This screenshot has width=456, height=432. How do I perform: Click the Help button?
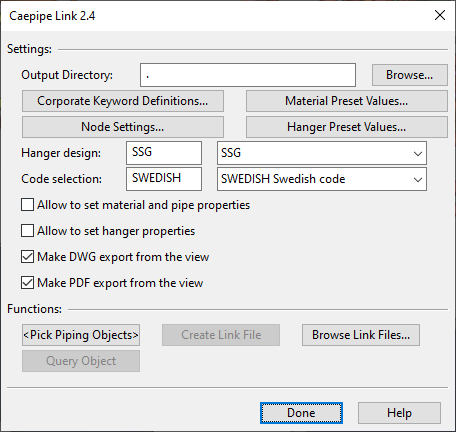(399, 413)
